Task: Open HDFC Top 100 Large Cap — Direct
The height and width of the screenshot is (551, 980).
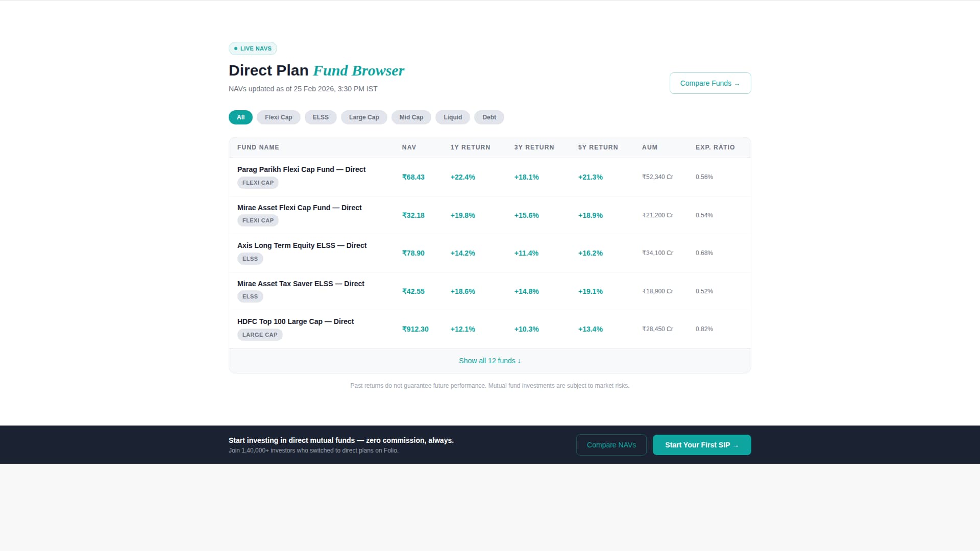Action: click(x=296, y=321)
